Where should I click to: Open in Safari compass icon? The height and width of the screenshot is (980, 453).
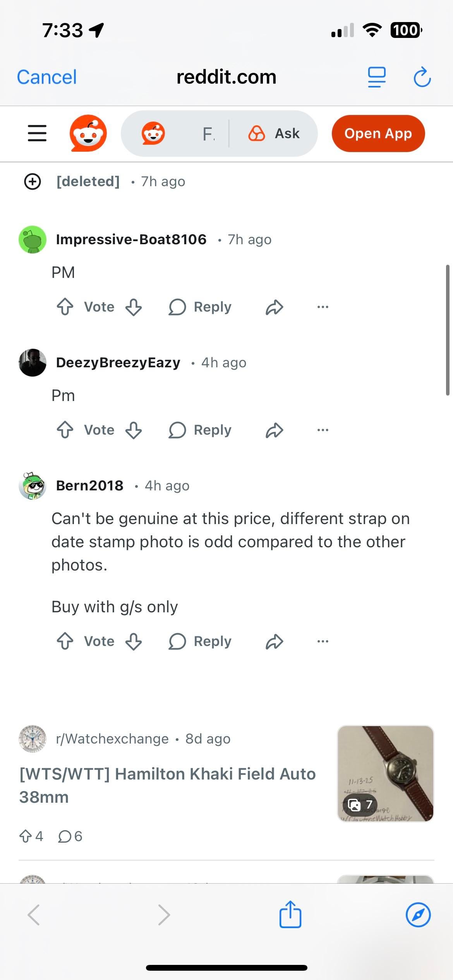(x=418, y=915)
